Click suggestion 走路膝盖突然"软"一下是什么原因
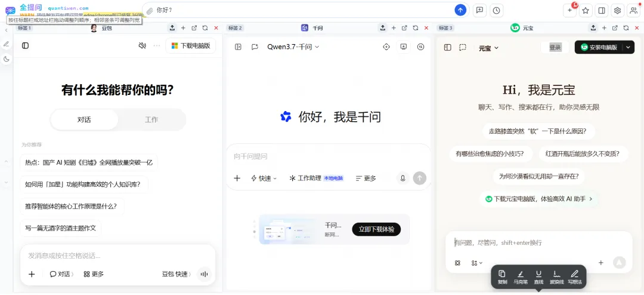The height and width of the screenshot is (295, 644). [537, 131]
